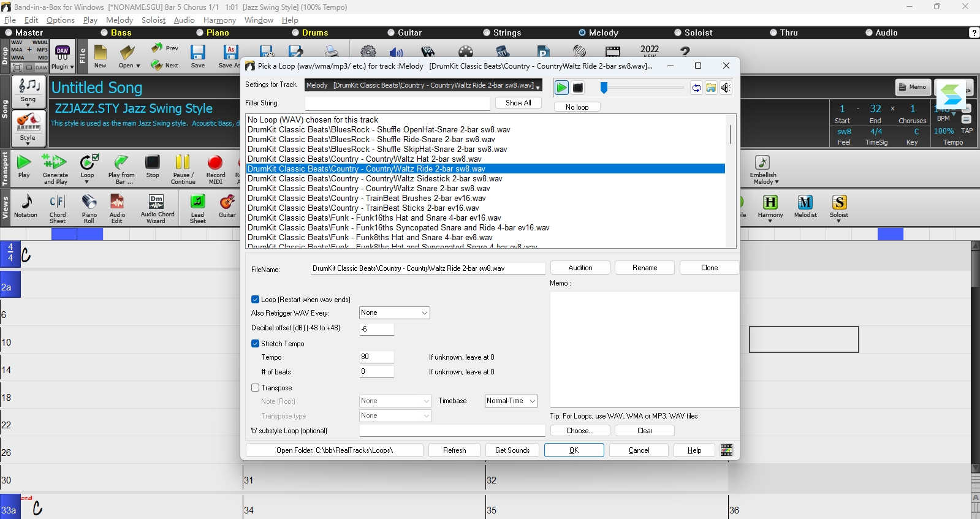
Task: Open the Timebase Normal-Time dropdown
Action: tap(511, 401)
